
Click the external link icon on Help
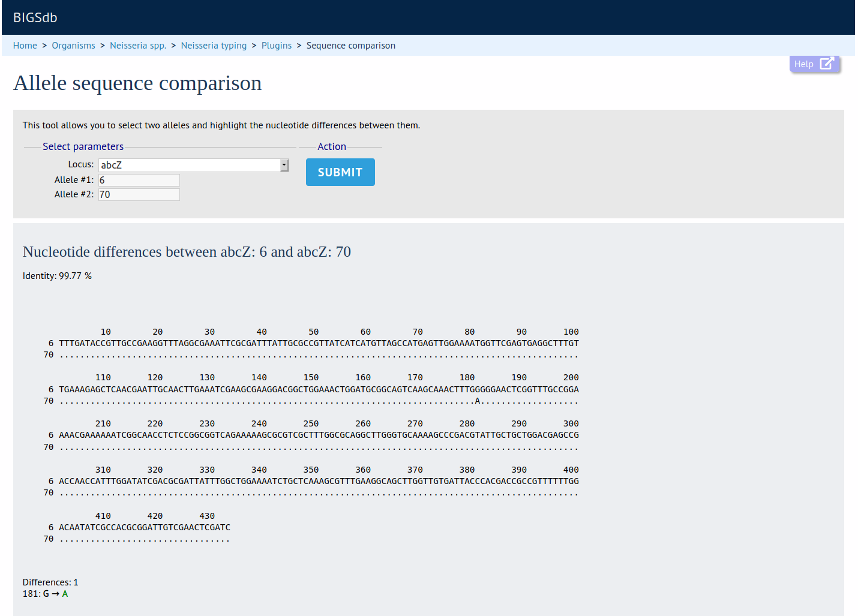[826, 64]
